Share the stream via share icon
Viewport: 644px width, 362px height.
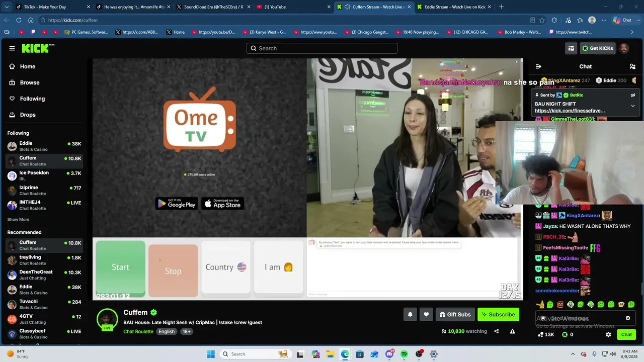click(x=496, y=331)
